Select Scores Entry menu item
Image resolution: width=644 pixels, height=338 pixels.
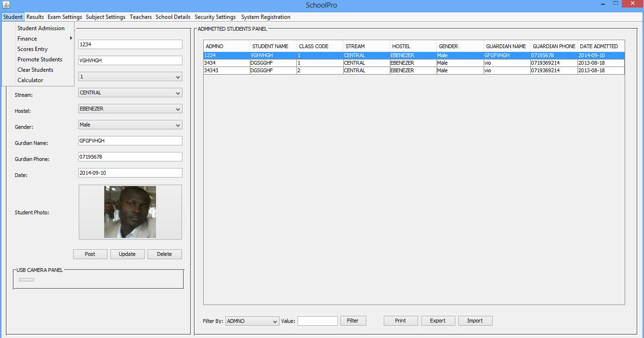pyautogui.click(x=38, y=49)
